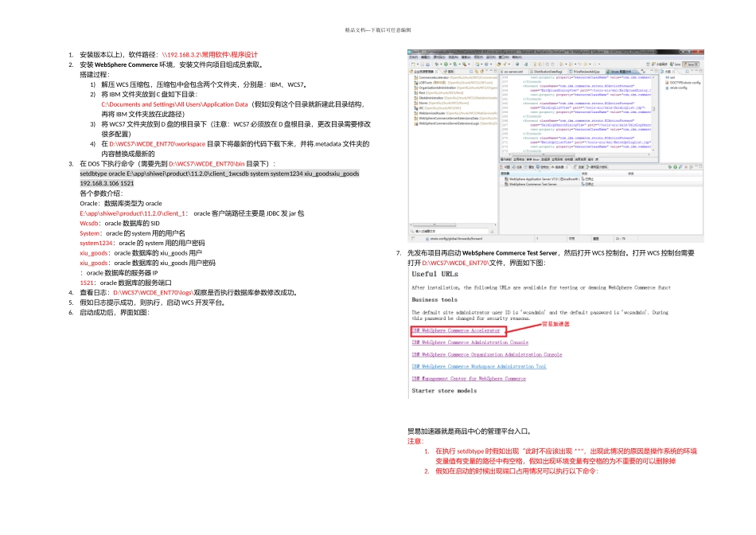Start server in debug mode icon
This screenshot has height=535, width=756.
click(x=670, y=167)
